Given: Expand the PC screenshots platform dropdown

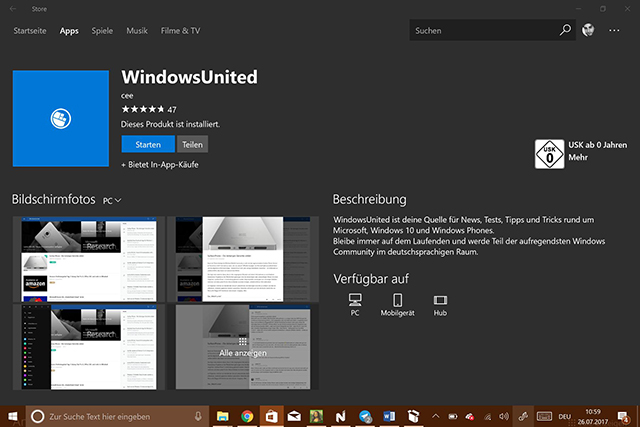Looking at the screenshot, I should click(112, 200).
